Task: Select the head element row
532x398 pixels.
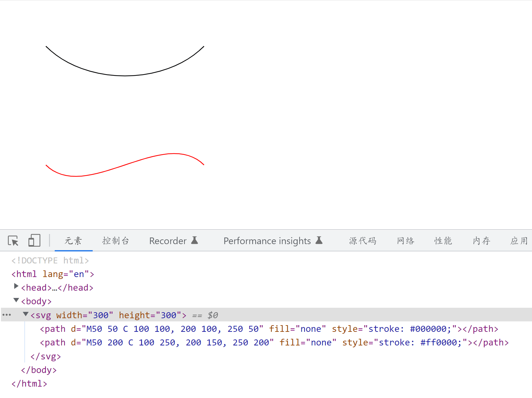Action: pos(57,287)
